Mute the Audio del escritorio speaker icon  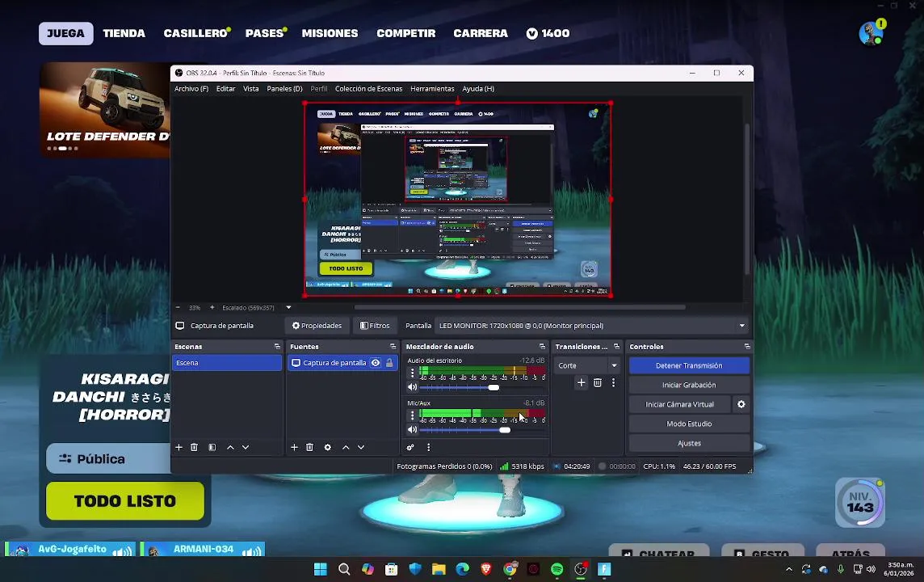pos(412,387)
